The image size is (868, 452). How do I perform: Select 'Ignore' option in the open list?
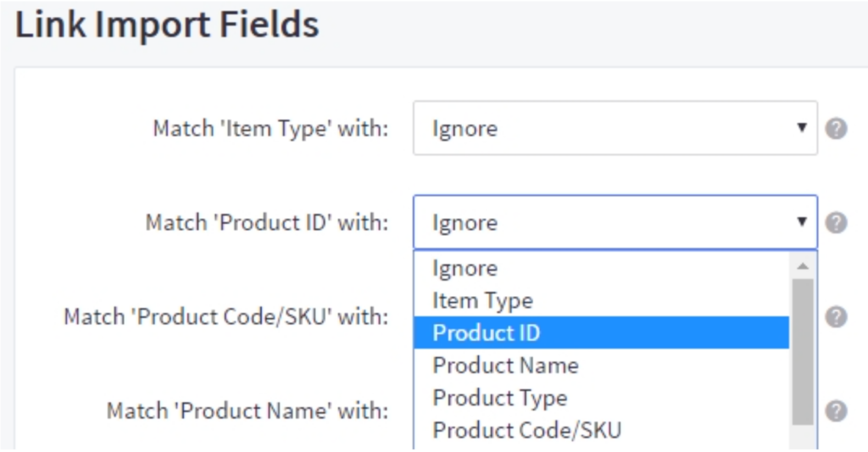(465, 269)
